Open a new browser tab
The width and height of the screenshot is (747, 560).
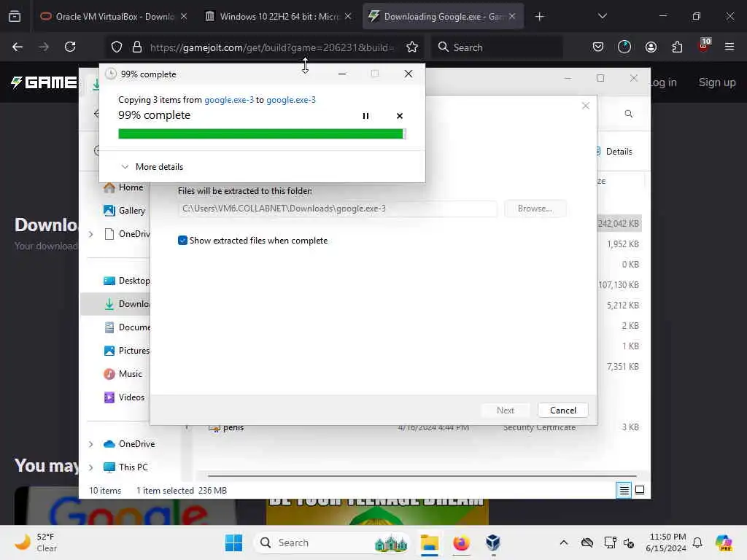click(x=539, y=17)
